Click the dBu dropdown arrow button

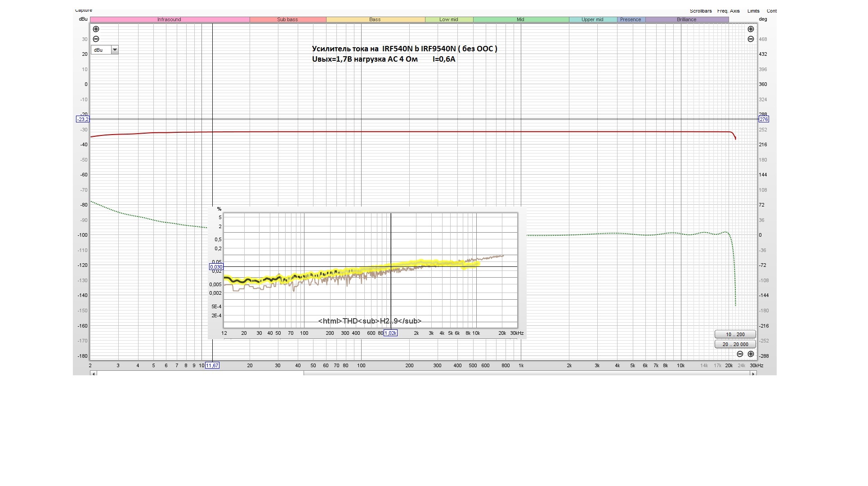[x=115, y=50]
